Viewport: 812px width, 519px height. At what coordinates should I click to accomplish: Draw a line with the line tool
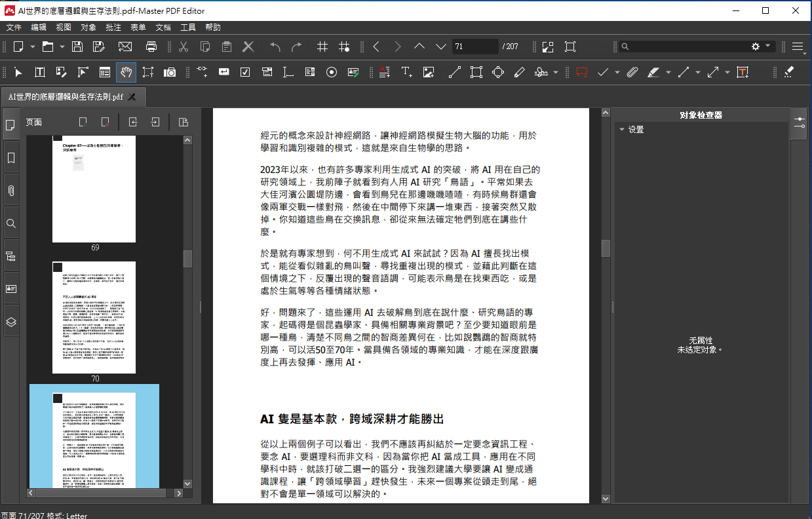[454, 72]
